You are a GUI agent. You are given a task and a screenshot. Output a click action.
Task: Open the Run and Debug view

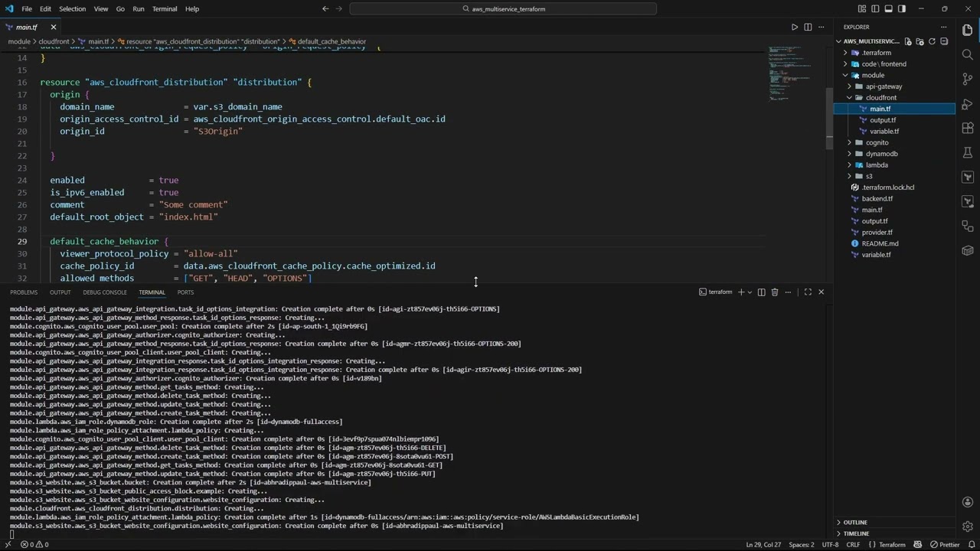(968, 103)
